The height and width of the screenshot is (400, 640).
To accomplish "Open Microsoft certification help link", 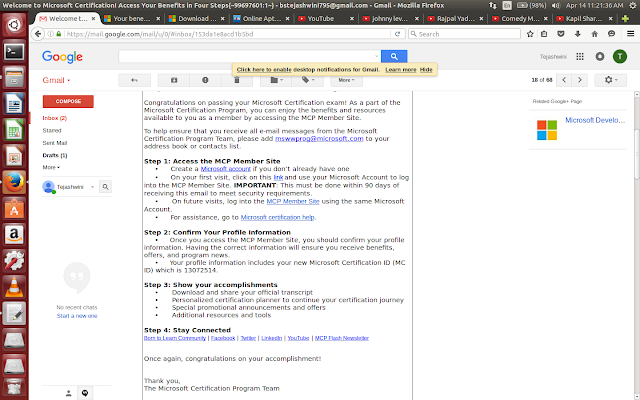I will point(278,218).
